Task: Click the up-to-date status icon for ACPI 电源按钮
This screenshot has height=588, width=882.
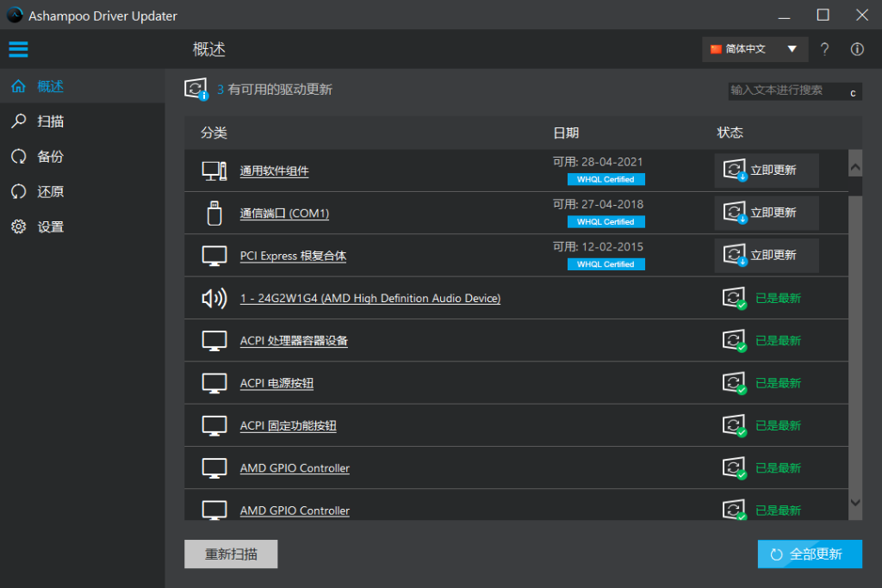Action: (x=734, y=383)
